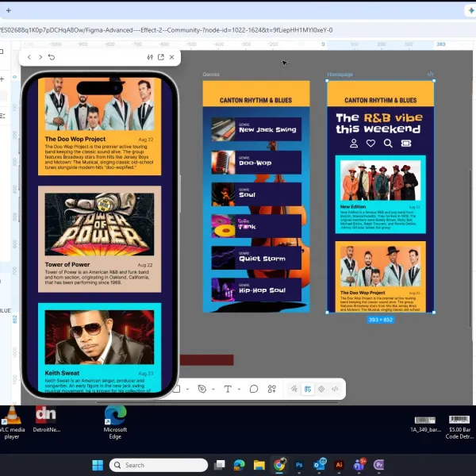The width and height of the screenshot is (476, 476).
Task: Click The Doo Wop Project card in Homepage frame
Action: pyautogui.click(x=380, y=277)
